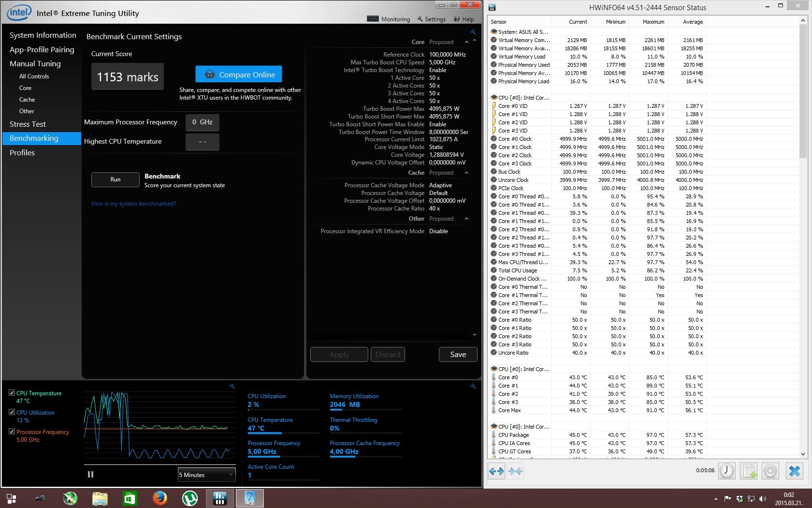This screenshot has width=812, height=508.
Task: Select the 'CPU Package' temperature row
Action: pyautogui.click(x=596, y=435)
